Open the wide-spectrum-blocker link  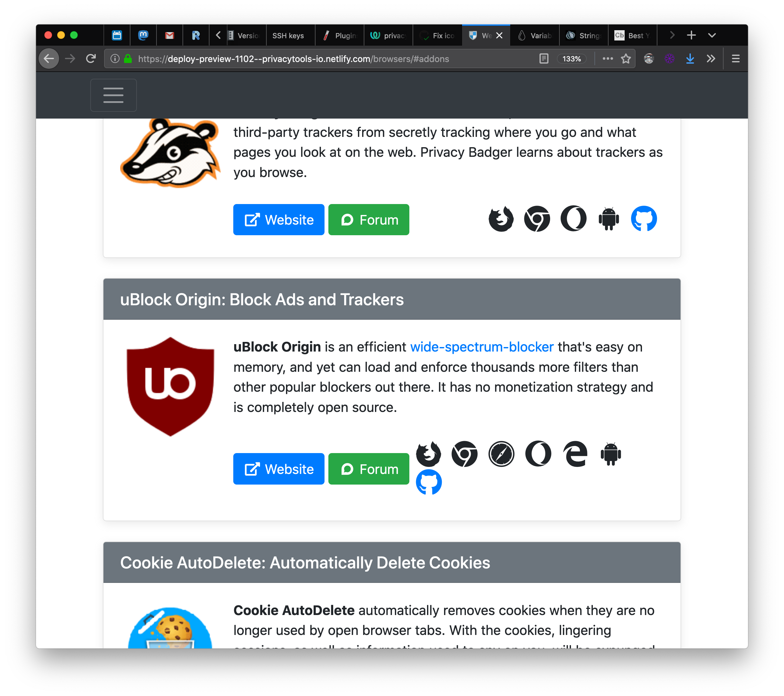(482, 347)
